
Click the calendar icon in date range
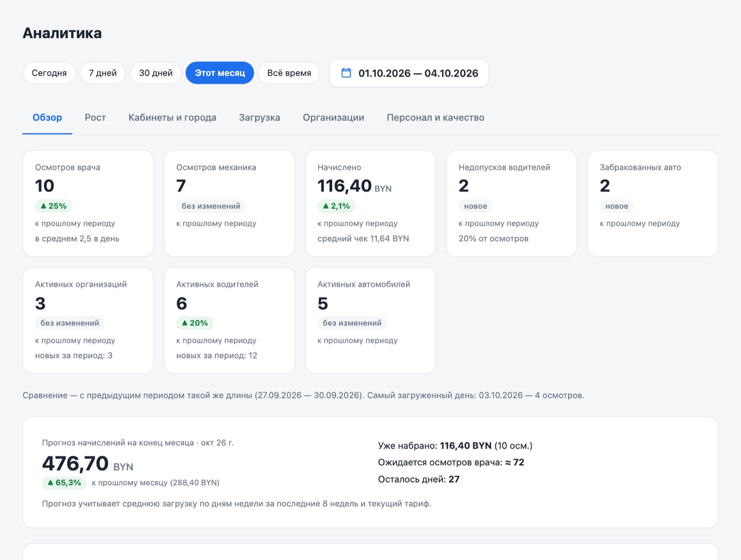[346, 73]
